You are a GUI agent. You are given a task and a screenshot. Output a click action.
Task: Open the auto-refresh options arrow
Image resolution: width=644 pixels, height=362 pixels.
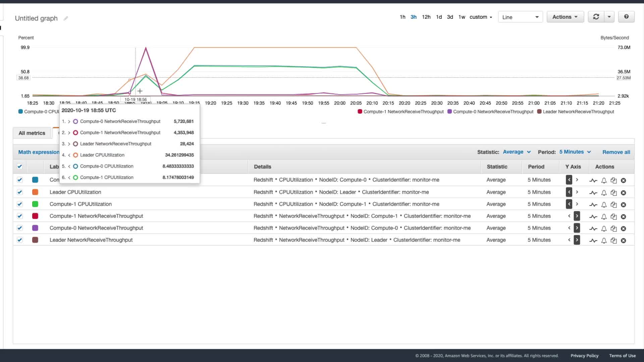[x=609, y=17]
